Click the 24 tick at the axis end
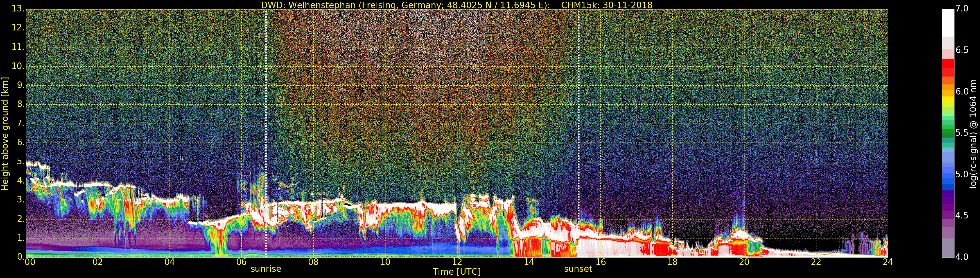The image size is (980, 278). tap(888, 262)
